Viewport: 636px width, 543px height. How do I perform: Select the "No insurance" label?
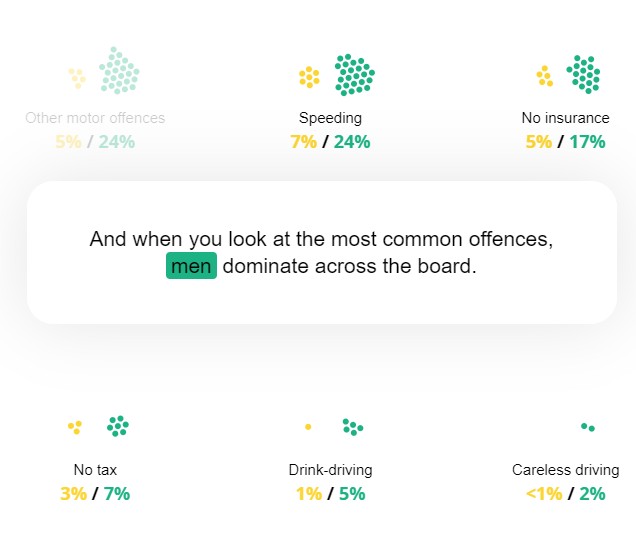tap(565, 118)
